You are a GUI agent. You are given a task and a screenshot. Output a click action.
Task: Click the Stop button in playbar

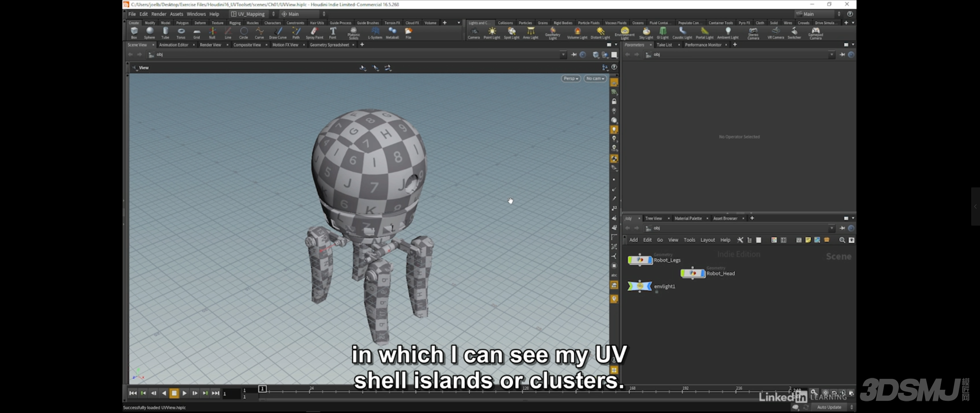(174, 393)
